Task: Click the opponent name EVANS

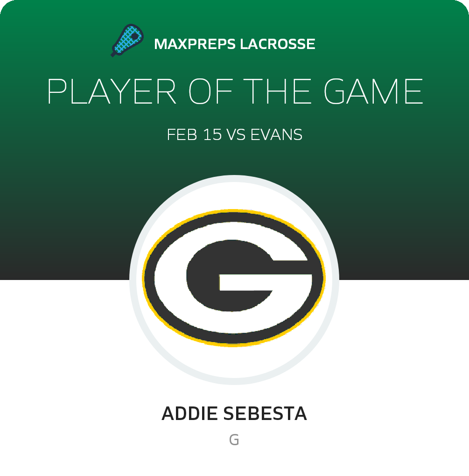Action: (x=276, y=135)
